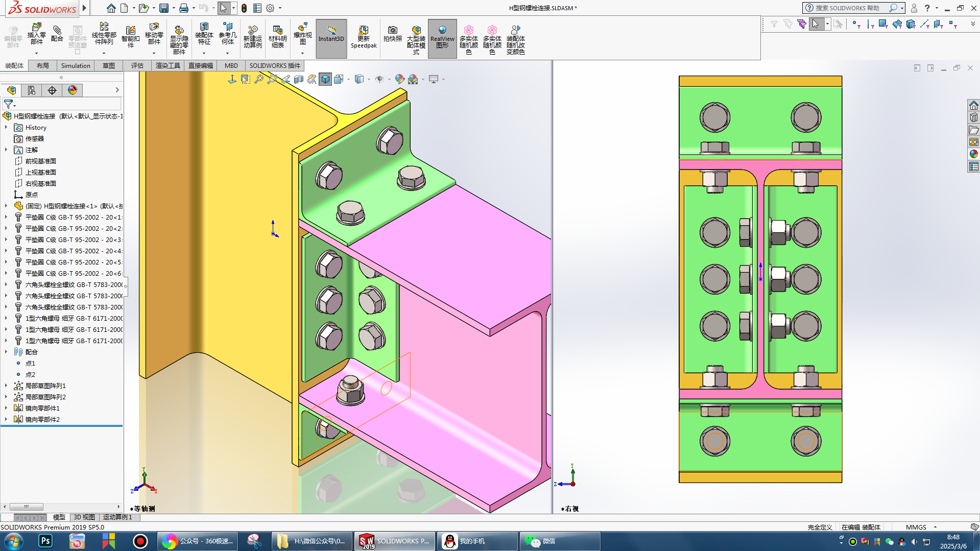Click the Windows Start button

coord(14,541)
